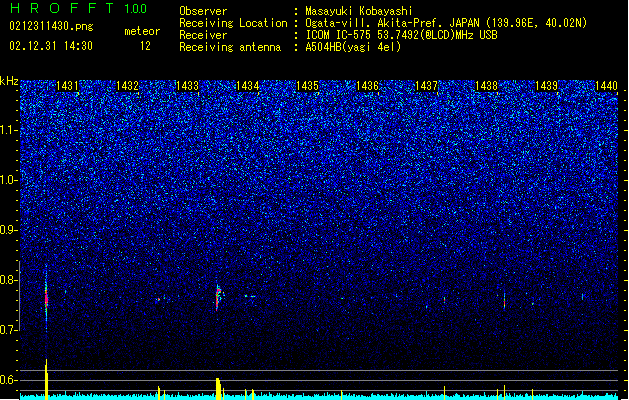Click the 'meteor' label

coord(142,31)
